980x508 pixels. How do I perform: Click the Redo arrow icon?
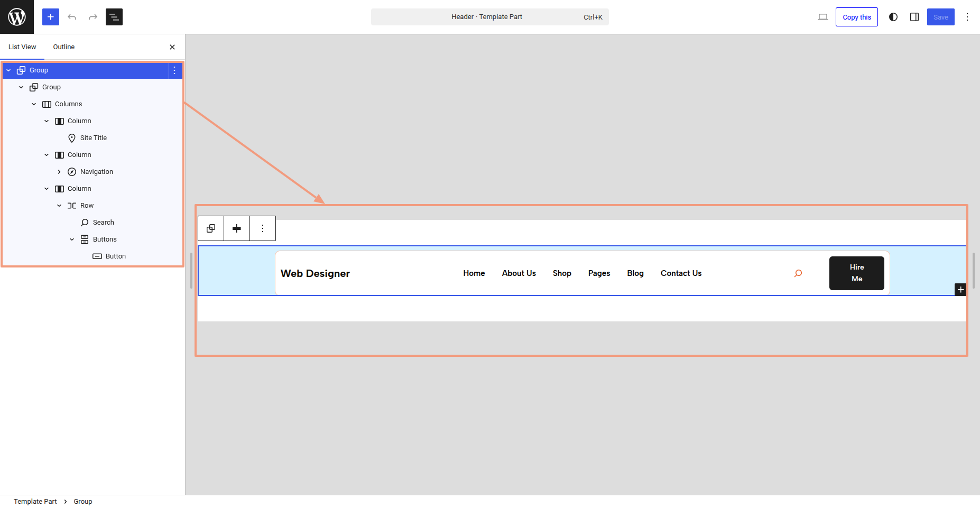pyautogui.click(x=93, y=17)
